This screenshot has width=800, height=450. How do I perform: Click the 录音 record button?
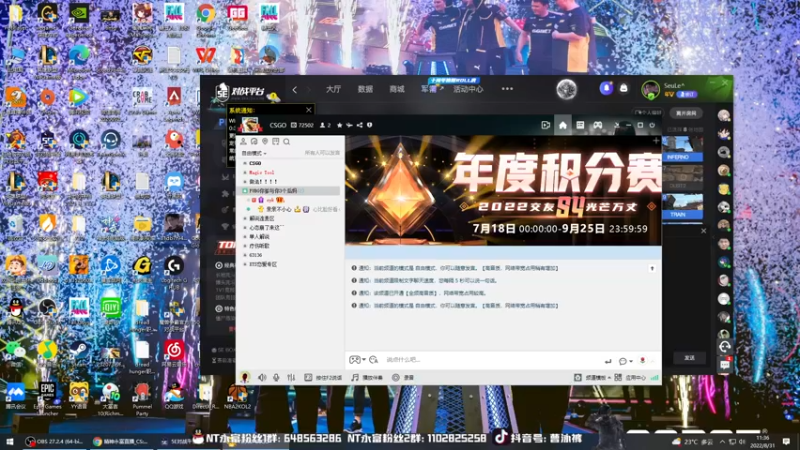pos(403,378)
